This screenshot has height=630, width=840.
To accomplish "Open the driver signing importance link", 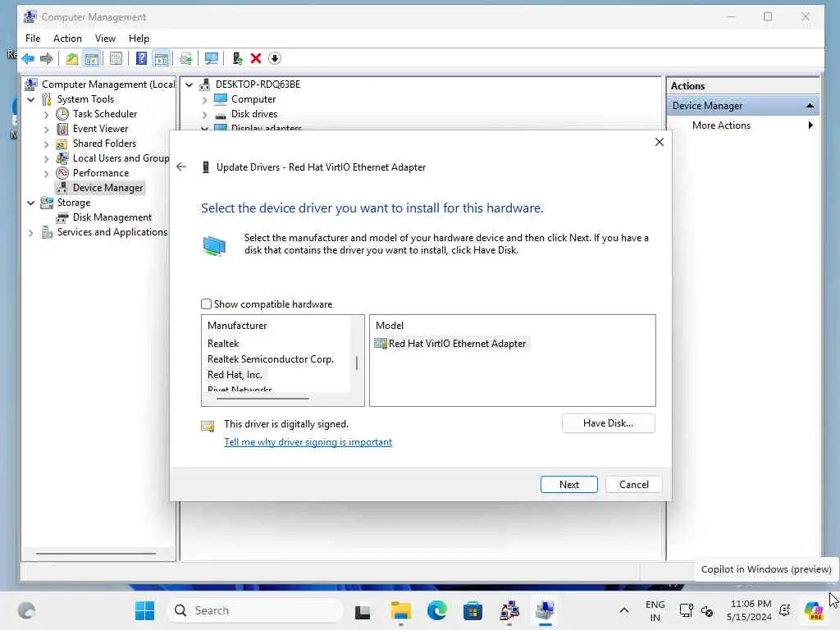I will click(308, 442).
